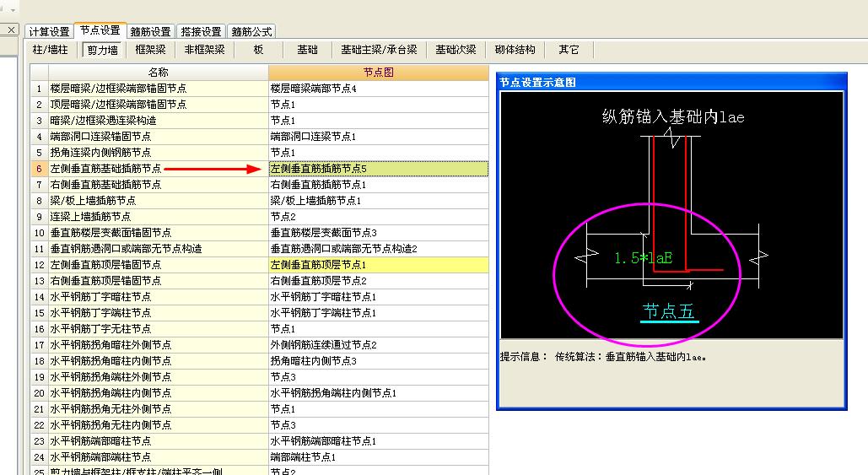The height and width of the screenshot is (475, 868).
Task: Open the 搭接设置 tab
Action: pos(201,31)
